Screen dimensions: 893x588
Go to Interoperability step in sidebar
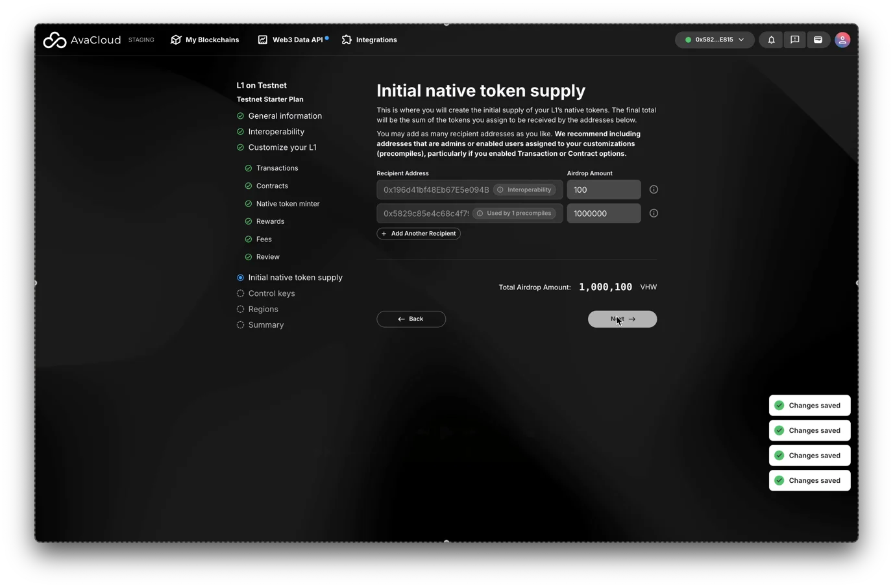(276, 132)
